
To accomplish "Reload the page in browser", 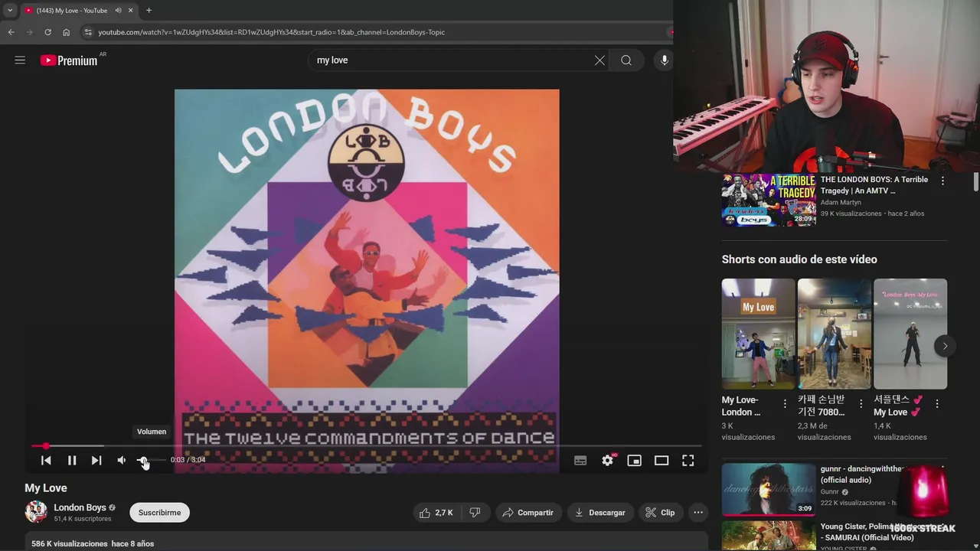I will point(47,32).
